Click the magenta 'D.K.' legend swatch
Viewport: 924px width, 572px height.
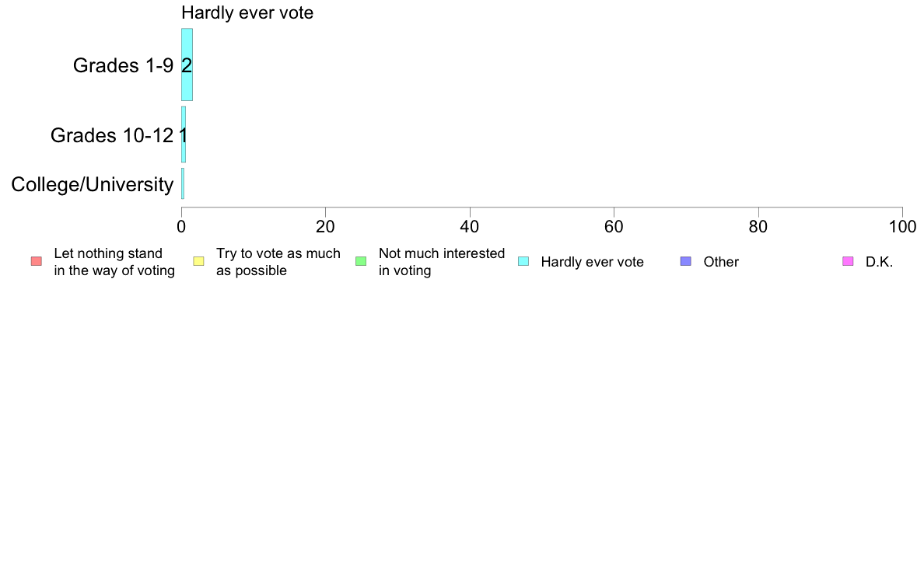click(848, 262)
